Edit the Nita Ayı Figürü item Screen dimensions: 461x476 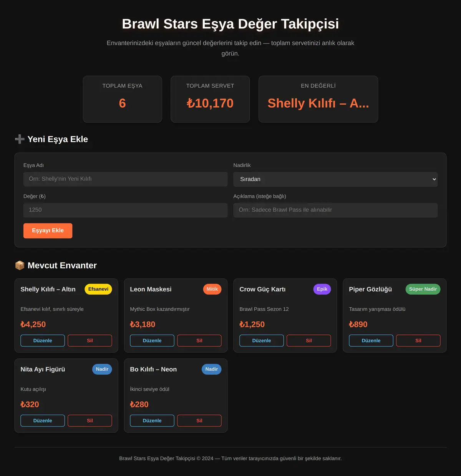pyautogui.click(x=43, y=421)
